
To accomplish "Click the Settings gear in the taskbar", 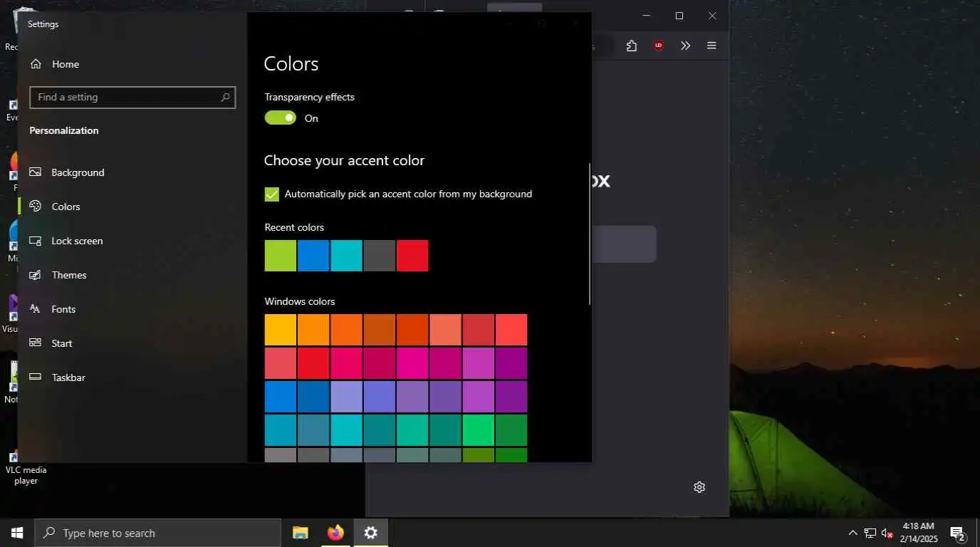I will [x=370, y=533].
